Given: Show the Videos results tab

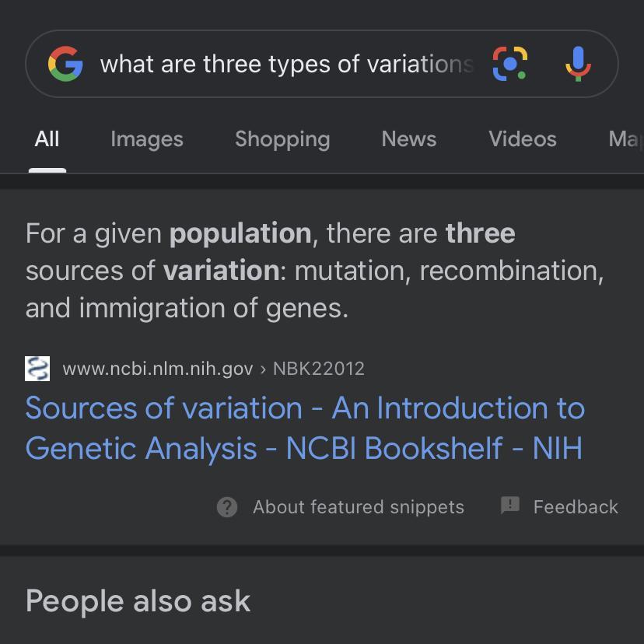Looking at the screenshot, I should pos(523,139).
